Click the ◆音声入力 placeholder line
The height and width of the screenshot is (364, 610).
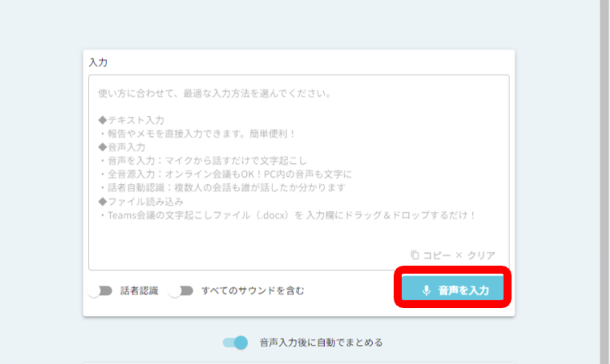pyautogui.click(x=122, y=147)
